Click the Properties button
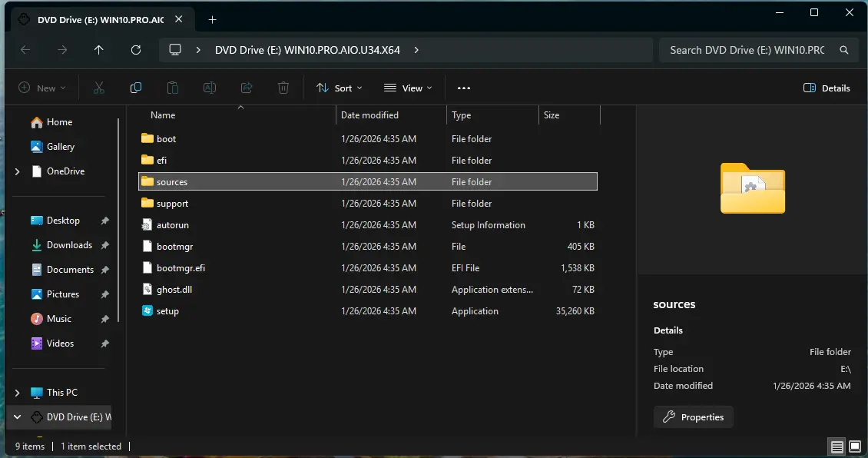The image size is (868, 458). pyautogui.click(x=693, y=417)
